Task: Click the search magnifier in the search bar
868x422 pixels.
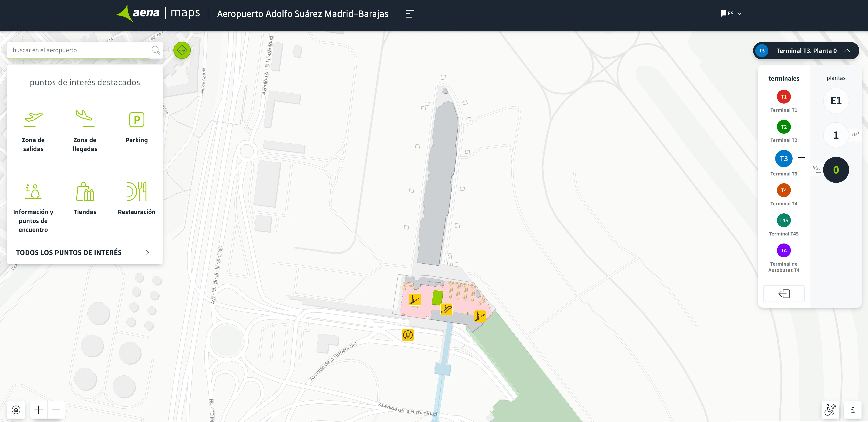Action: tap(156, 50)
